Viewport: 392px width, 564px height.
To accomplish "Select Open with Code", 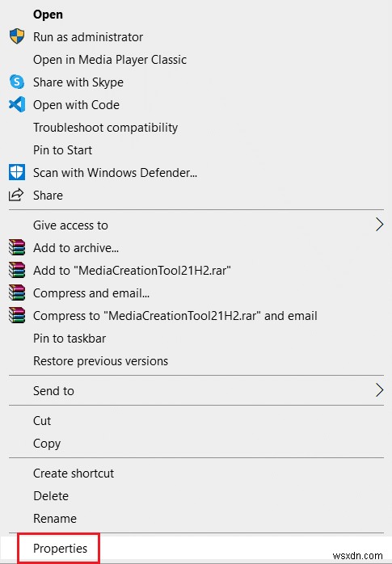I will tap(76, 105).
